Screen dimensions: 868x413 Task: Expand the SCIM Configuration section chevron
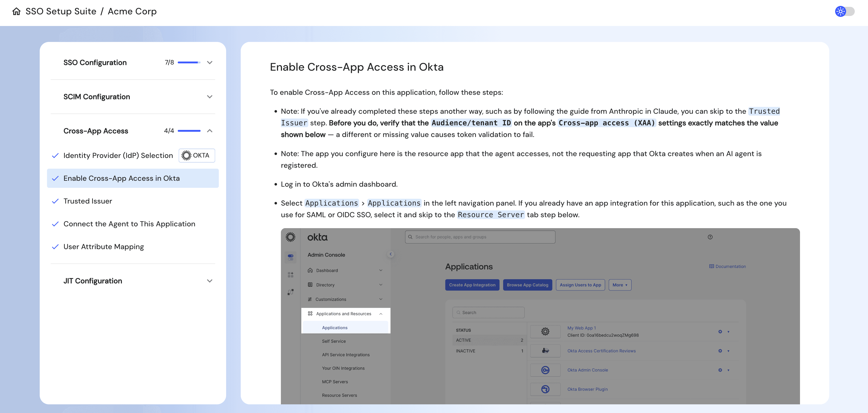tap(210, 97)
